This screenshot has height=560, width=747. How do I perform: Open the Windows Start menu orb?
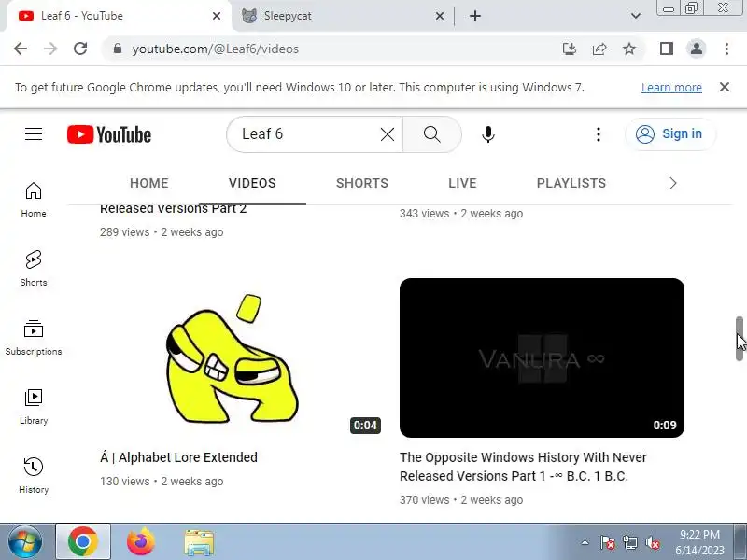tap(25, 542)
